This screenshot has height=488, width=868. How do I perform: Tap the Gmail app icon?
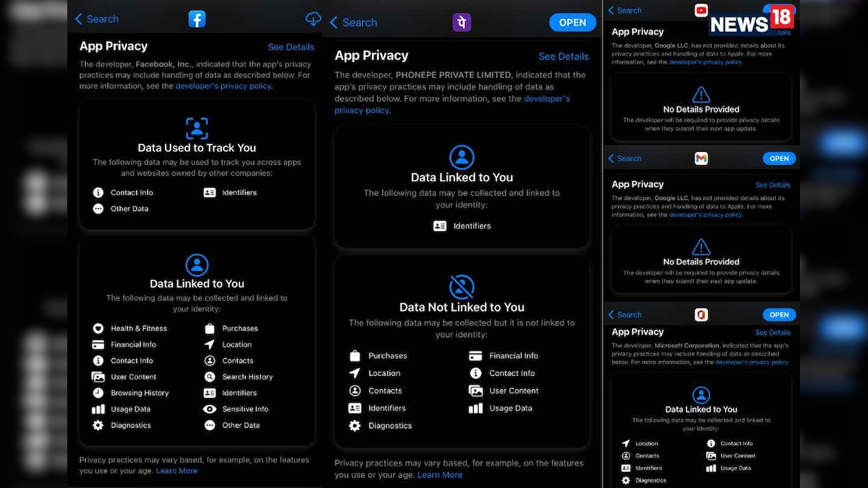pos(700,158)
